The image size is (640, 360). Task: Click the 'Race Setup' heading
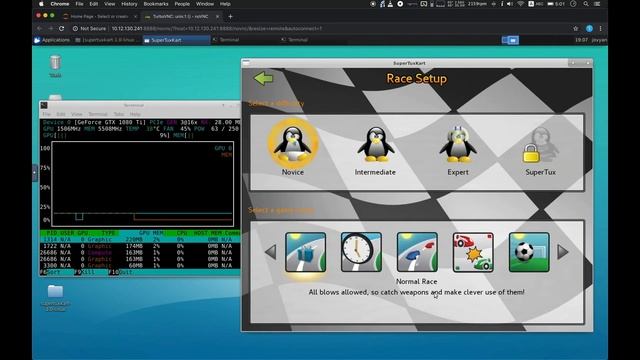(416, 78)
